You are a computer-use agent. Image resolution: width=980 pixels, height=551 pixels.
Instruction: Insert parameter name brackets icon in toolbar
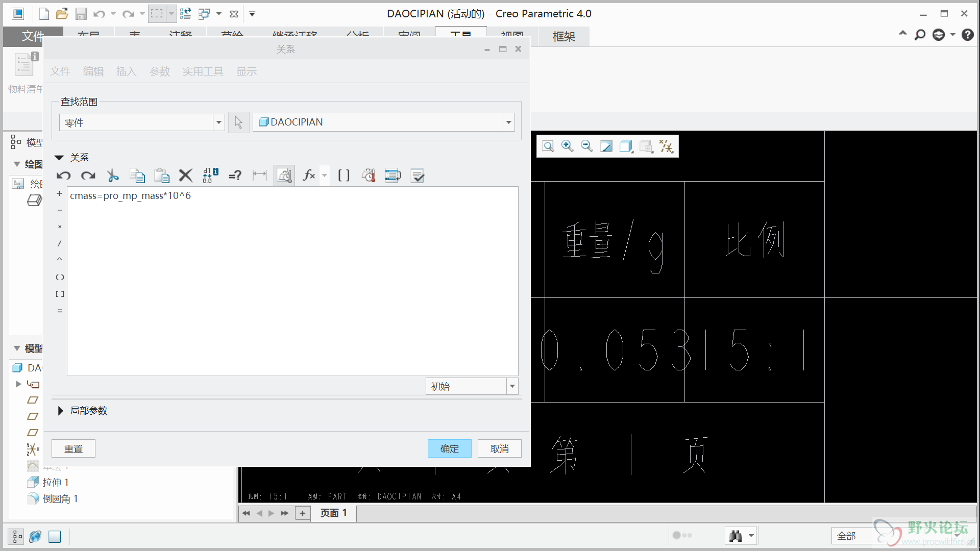344,176
